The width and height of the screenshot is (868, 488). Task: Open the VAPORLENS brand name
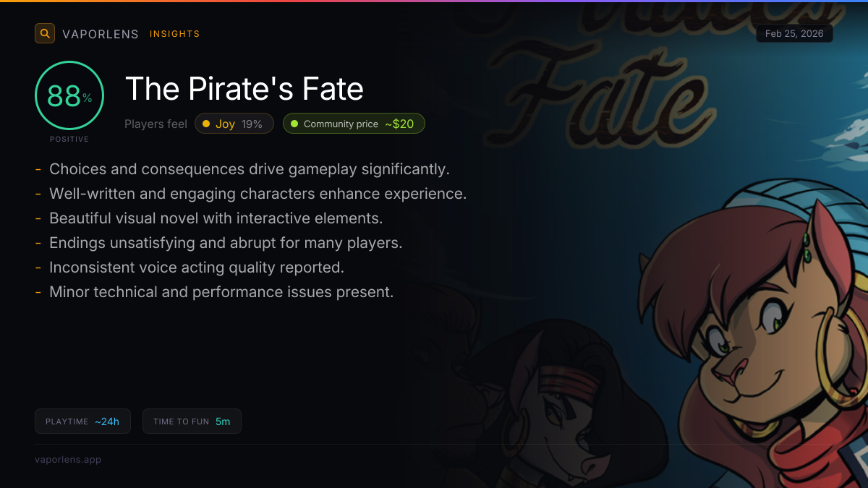coord(101,34)
